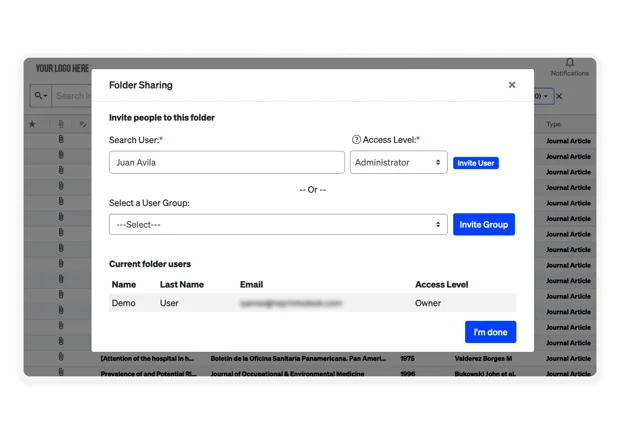Click the star column header icon
The height and width of the screenshot is (434, 620).
pyautogui.click(x=32, y=124)
